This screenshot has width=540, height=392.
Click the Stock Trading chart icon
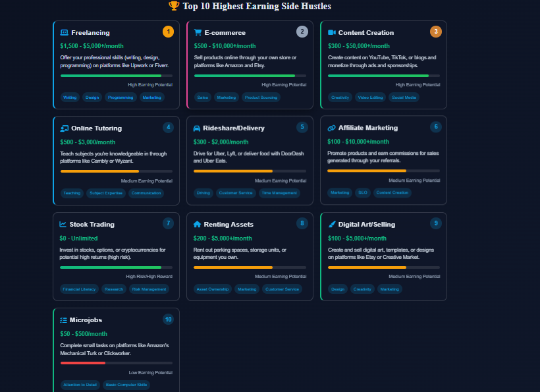pyautogui.click(x=65, y=223)
